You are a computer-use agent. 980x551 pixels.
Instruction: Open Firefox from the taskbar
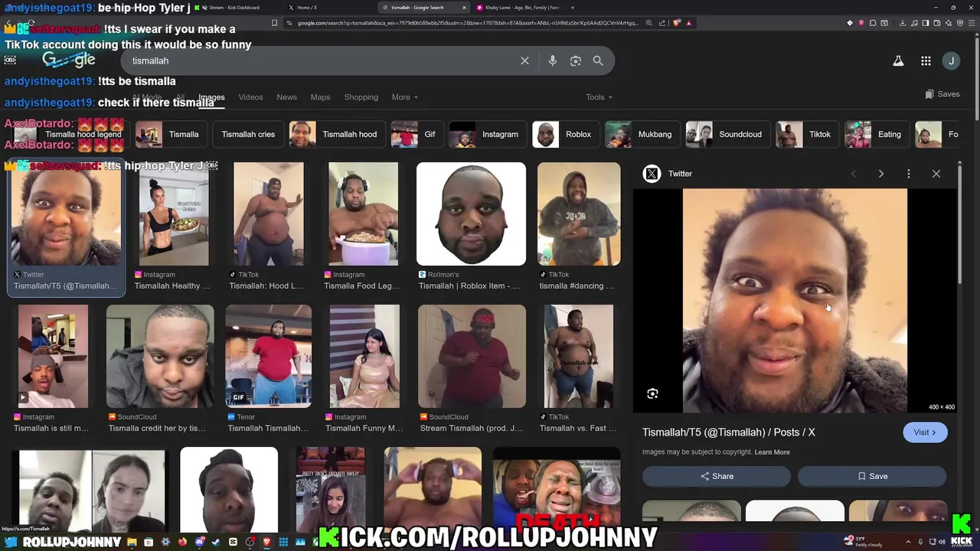182,542
